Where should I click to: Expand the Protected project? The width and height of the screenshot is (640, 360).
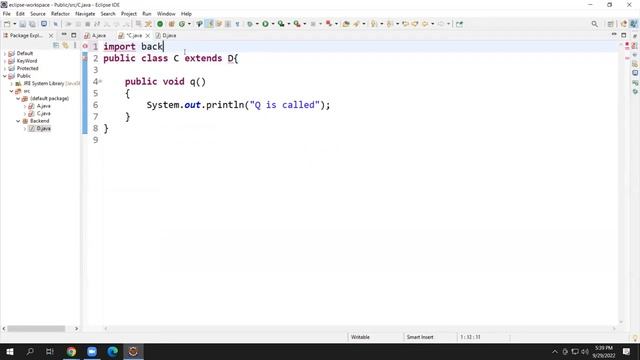click(x=5, y=69)
